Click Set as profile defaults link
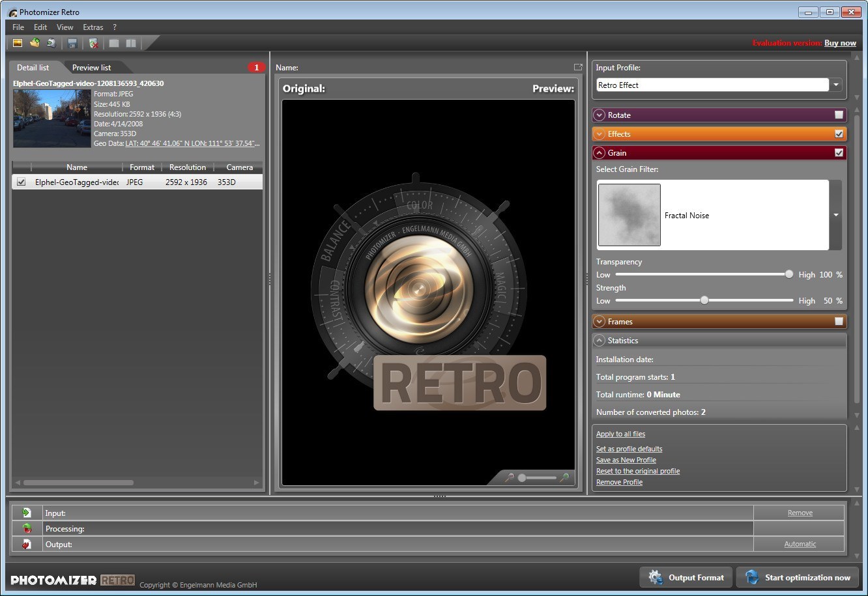Screen dimensions: 868x596 tap(629, 449)
